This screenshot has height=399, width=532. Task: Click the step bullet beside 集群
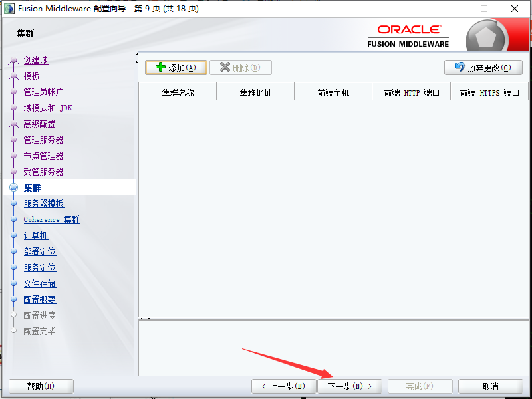13,188
